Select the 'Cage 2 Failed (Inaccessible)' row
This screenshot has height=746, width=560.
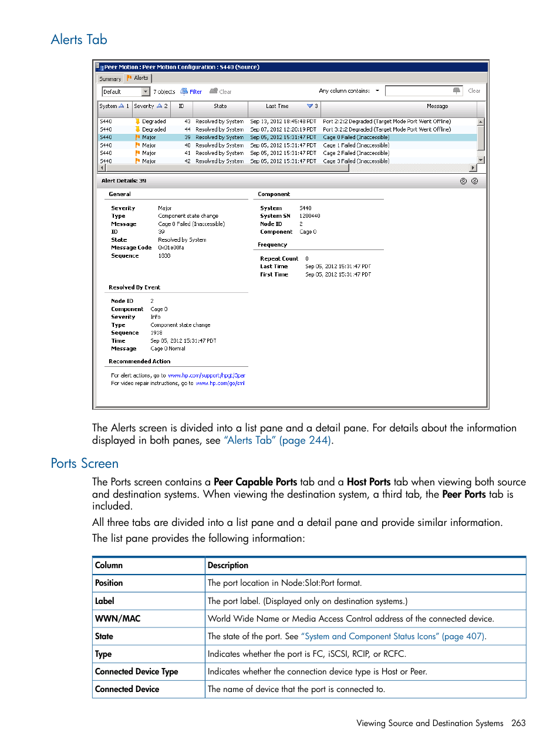coord(287,153)
